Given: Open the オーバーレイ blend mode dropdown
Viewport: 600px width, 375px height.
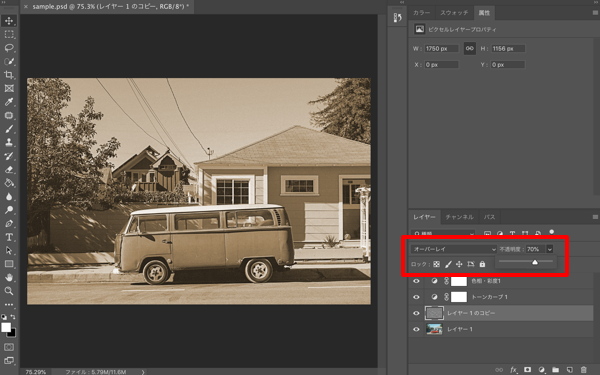Looking at the screenshot, I should point(453,249).
